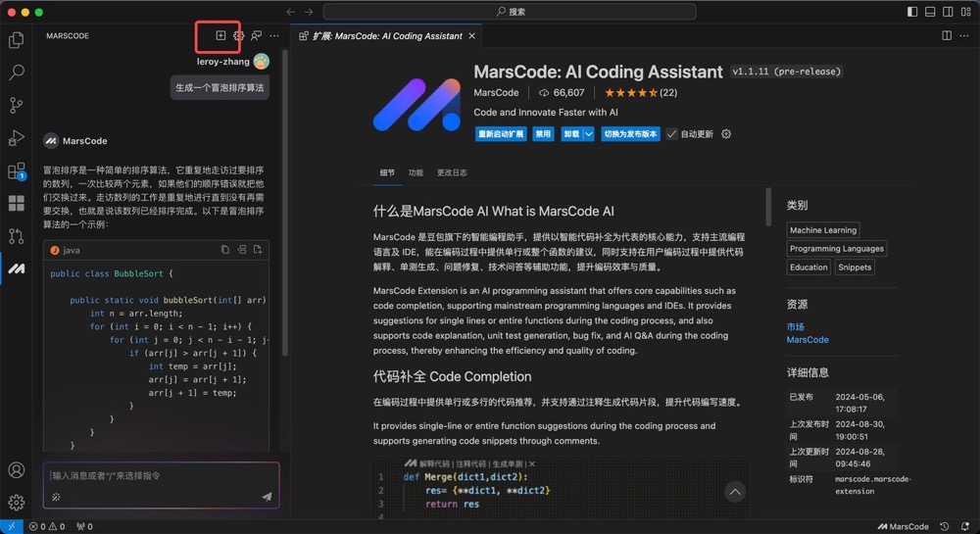The height and width of the screenshot is (534, 980).
Task: Open the 市场 resource link
Action: [x=795, y=326]
